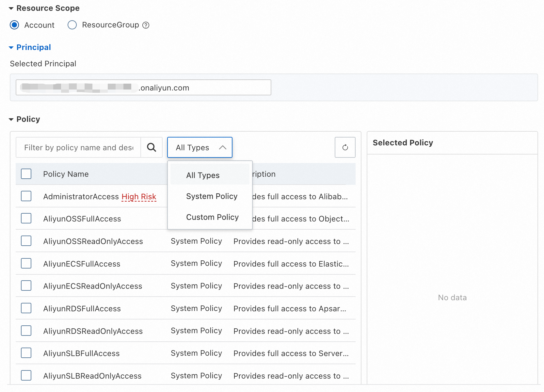Click the AliyunRDSReadOnlyAccess policy name

pyautogui.click(x=93, y=331)
